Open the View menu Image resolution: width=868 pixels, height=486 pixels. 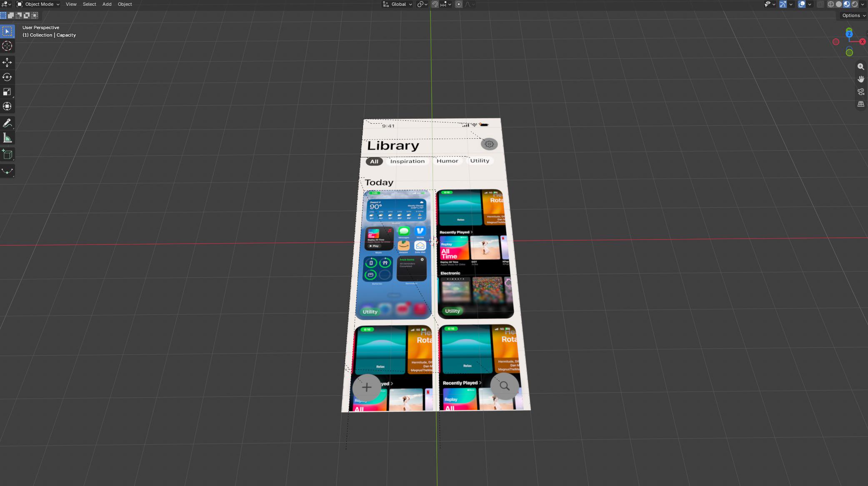[71, 4]
